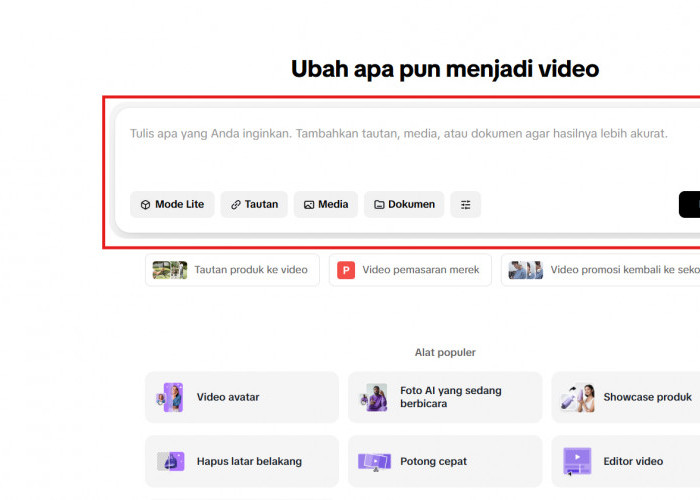Open the settings sliders icon
Viewport: 700px width, 500px height.
[x=466, y=204]
